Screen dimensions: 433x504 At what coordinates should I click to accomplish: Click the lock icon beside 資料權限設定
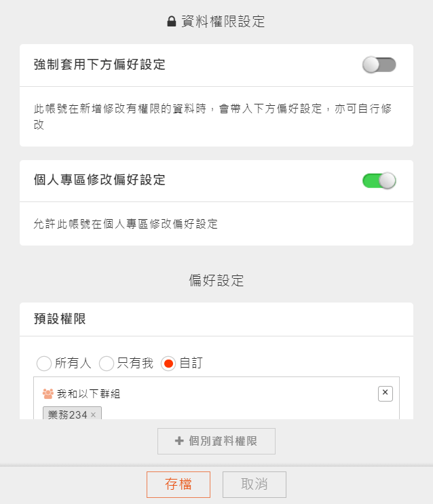pos(172,22)
